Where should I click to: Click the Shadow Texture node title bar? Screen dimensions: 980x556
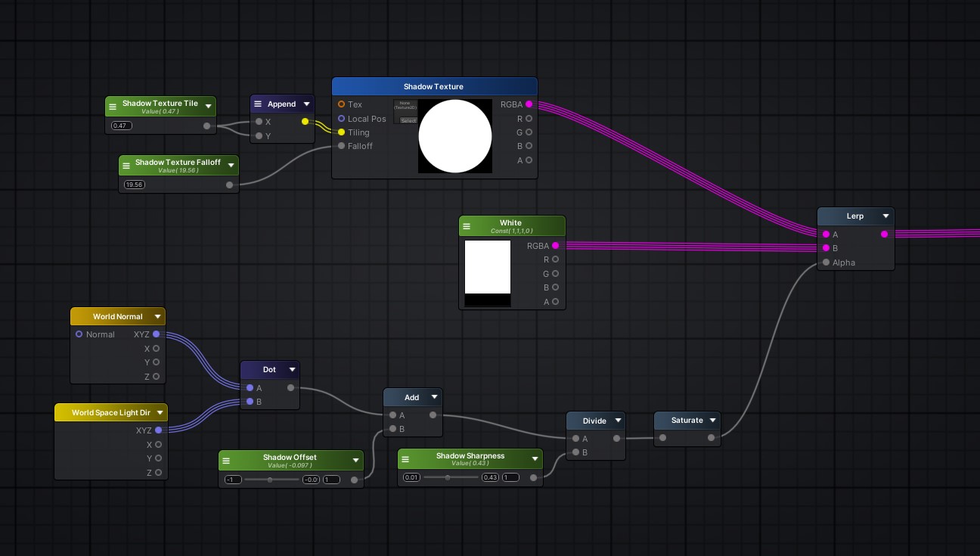[x=433, y=86]
